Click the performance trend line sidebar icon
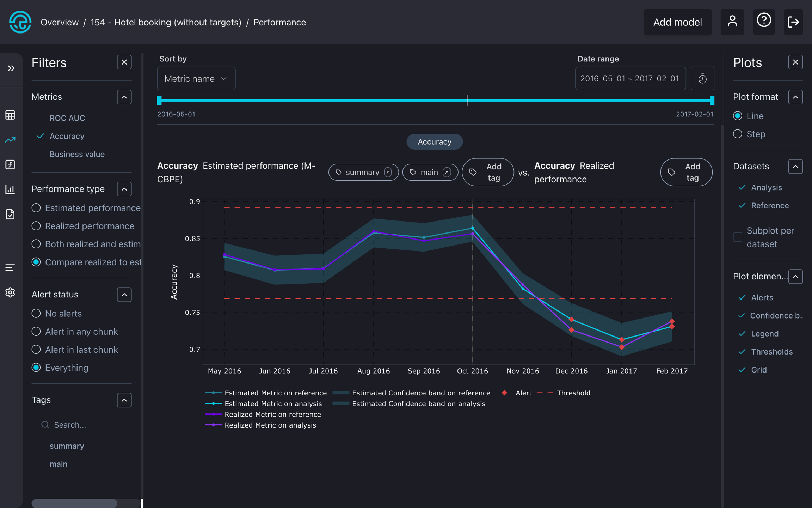The width and height of the screenshot is (812, 508). [10, 140]
